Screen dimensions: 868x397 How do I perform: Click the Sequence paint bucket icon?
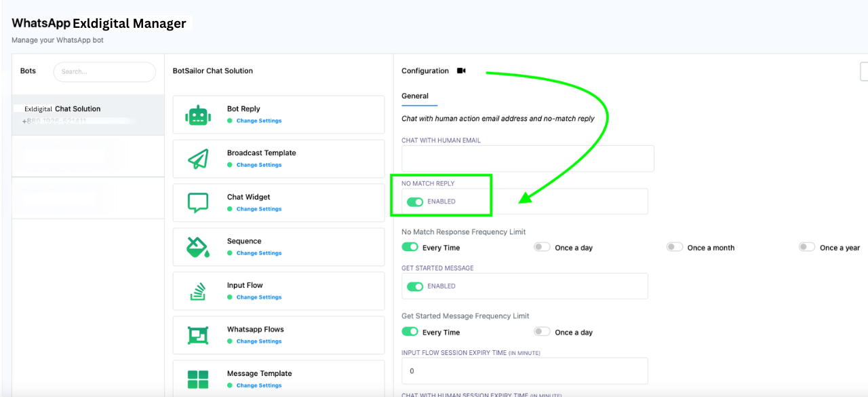tap(198, 247)
